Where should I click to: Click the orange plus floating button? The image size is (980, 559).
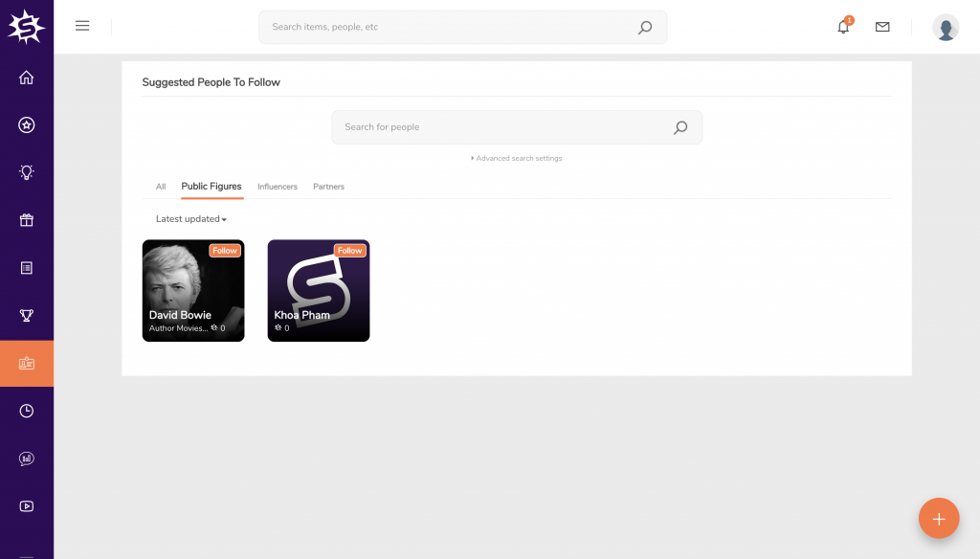coord(939,519)
